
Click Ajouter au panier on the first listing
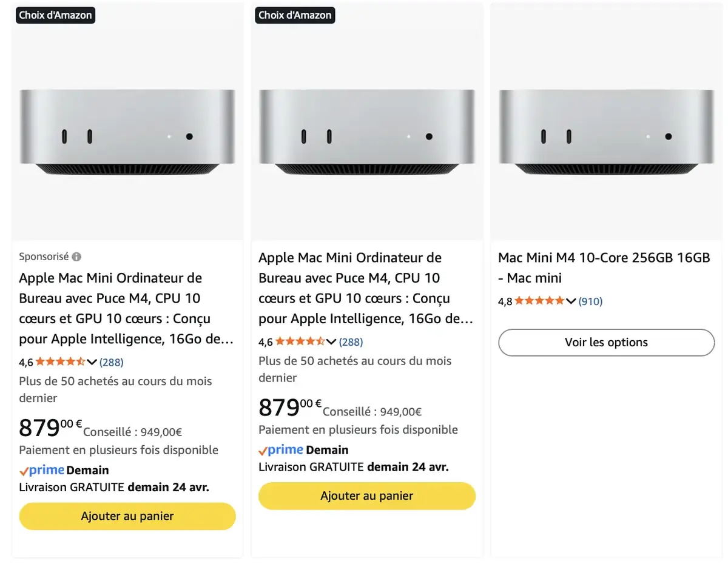pyautogui.click(x=127, y=516)
